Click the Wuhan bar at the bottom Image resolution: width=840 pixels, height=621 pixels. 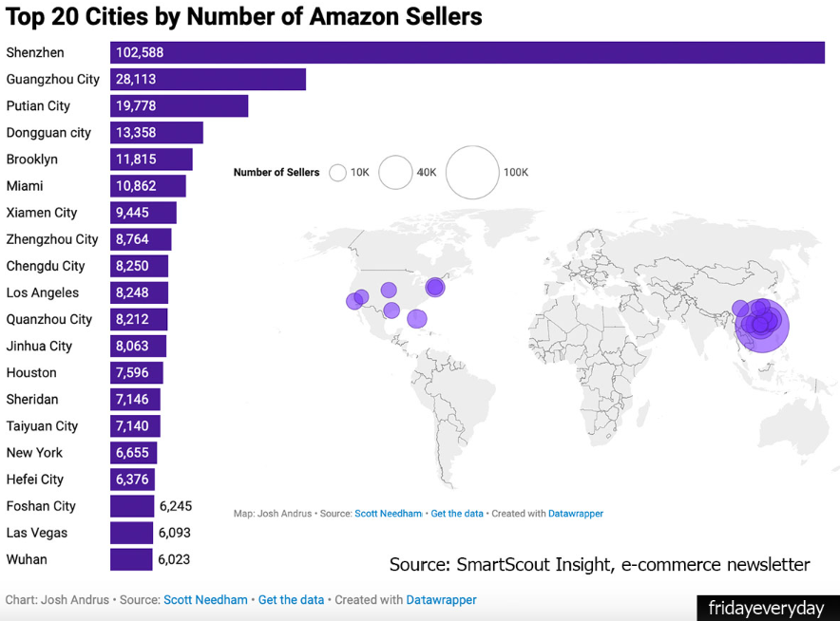[131, 559]
